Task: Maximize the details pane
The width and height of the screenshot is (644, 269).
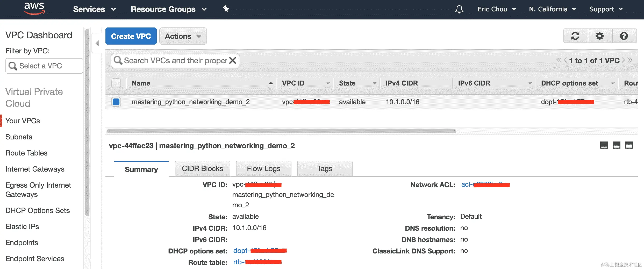Action: [x=629, y=145]
